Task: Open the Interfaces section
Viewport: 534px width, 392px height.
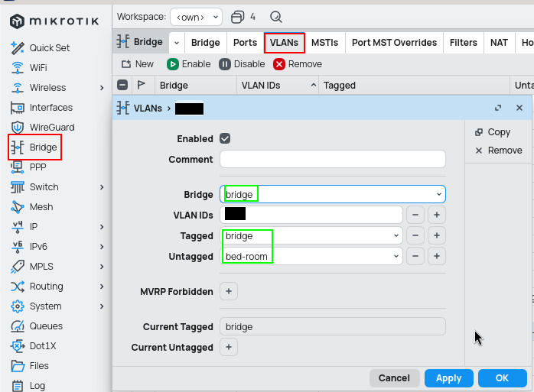Action: (41, 108)
